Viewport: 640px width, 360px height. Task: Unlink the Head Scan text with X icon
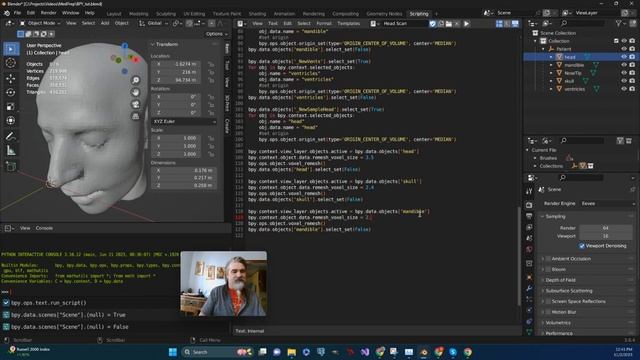(x=457, y=24)
